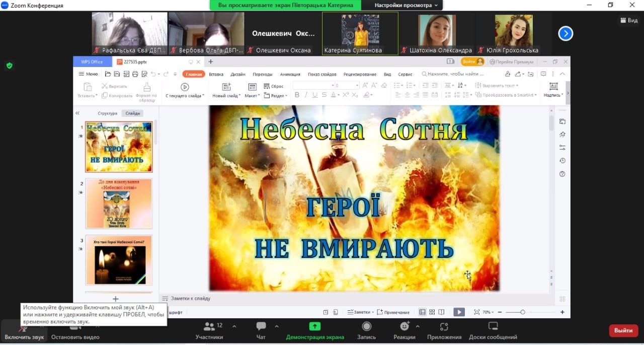Click the next participants arrow in gallery
This screenshot has height=345, width=644.
pos(566,34)
